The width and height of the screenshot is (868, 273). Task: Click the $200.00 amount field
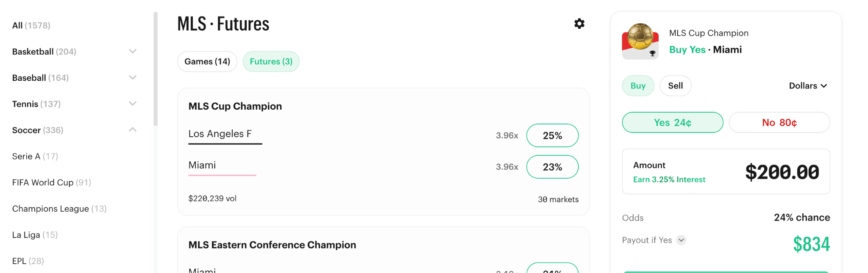point(782,172)
